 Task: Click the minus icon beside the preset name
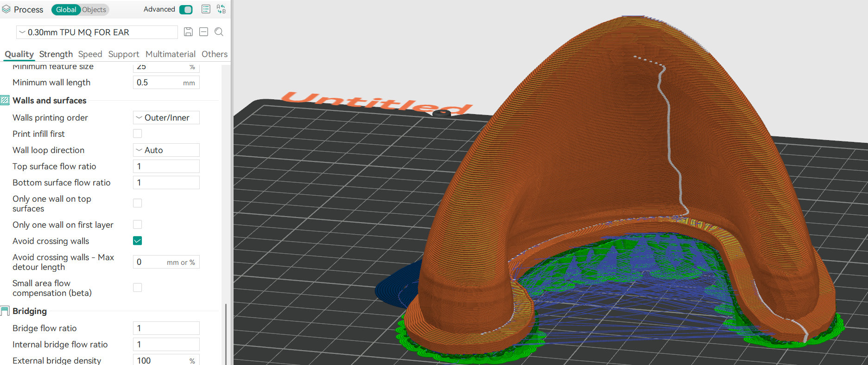point(203,32)
